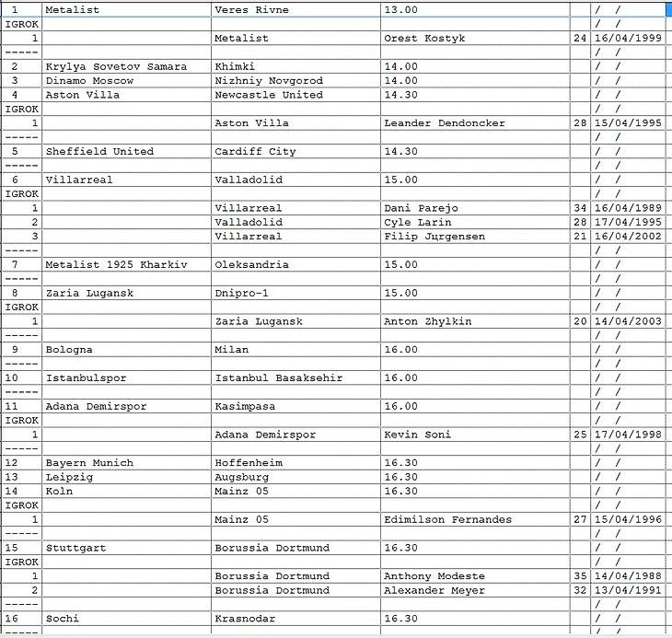The width and height of the screenshot is (672, 638).
Task: Select the Aston Villa home team cell in match 4
Action: click(126, 95)
